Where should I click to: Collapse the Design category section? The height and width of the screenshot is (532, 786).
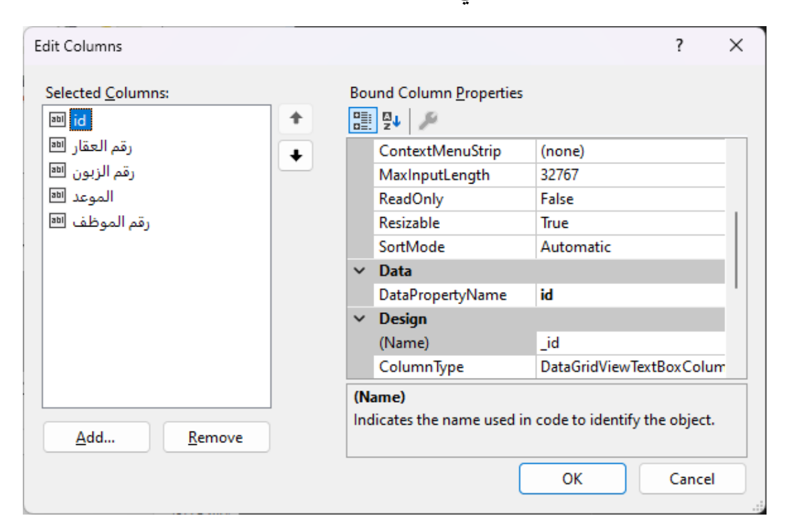360,319
